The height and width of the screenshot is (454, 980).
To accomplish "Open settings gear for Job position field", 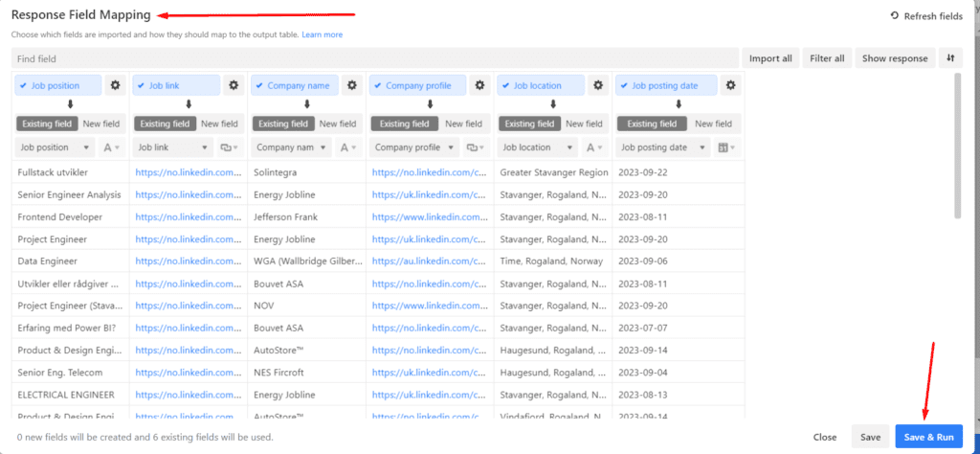I will (116, 85).
